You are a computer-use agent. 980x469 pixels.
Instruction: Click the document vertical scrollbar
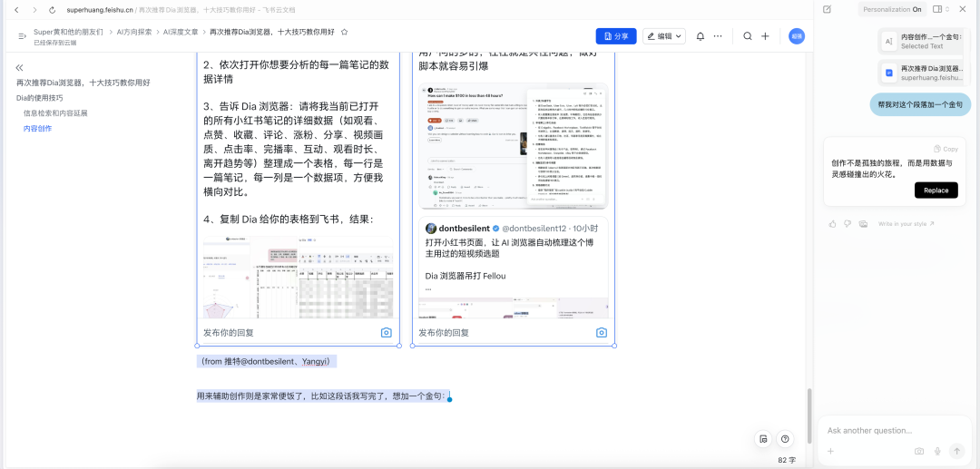810,415
